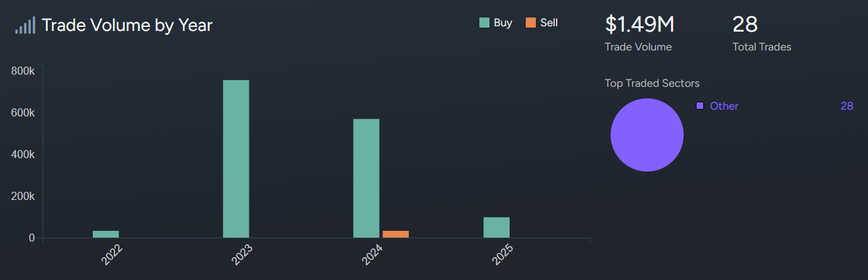Click the 2022 Buy bar
868x280 pixels.
[x=106, y=234]
